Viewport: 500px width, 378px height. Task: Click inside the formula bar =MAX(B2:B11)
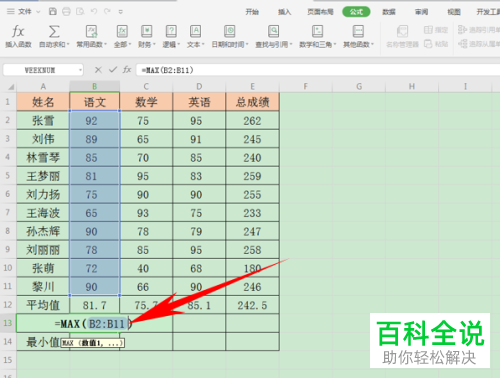point(318,70)
